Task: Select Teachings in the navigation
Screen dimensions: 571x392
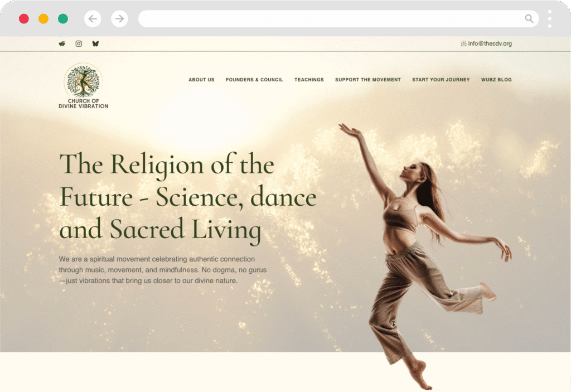Action: pos(309,80)
